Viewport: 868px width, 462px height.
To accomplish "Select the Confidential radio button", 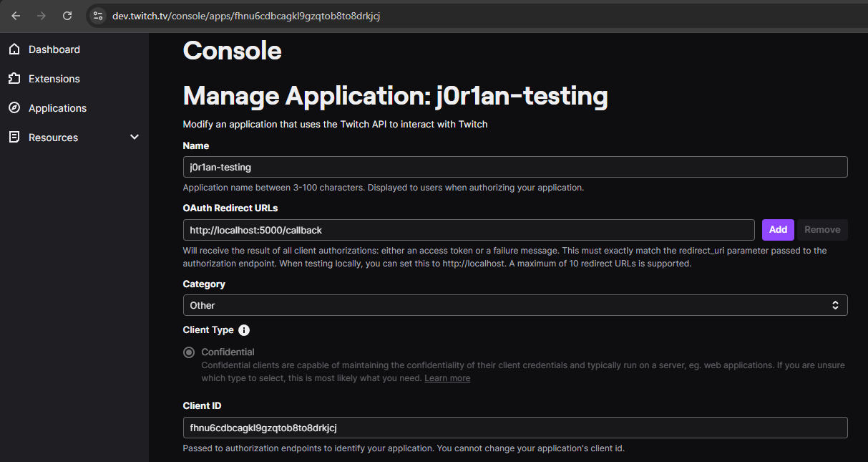I will coord(189,352).
